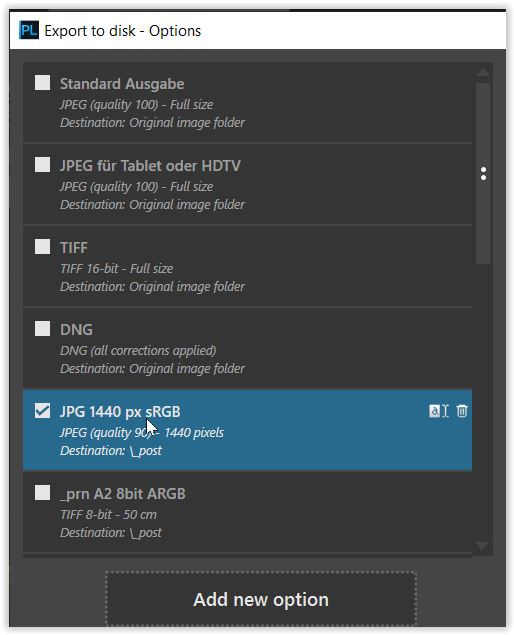Click the vertical scrollbar thumb

(x=483, y=173)
